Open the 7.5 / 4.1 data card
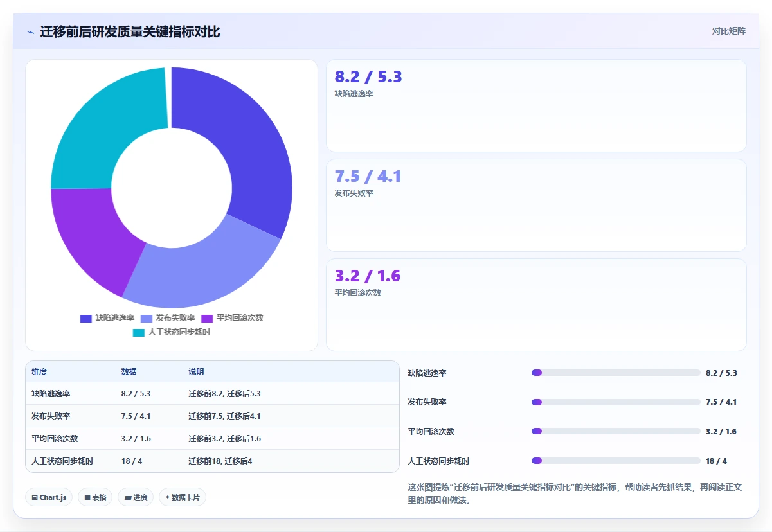772x532 pixels. click(536, 205)
